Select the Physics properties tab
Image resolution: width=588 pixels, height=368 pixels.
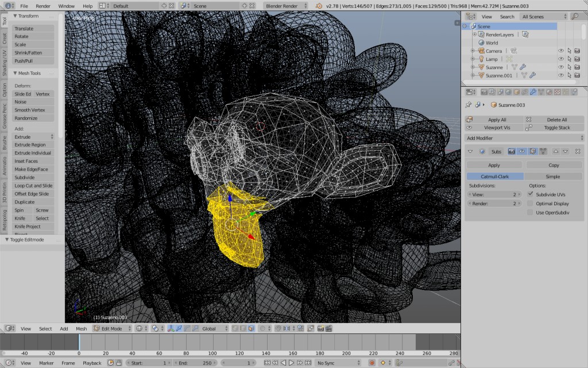tap(574, 91)
